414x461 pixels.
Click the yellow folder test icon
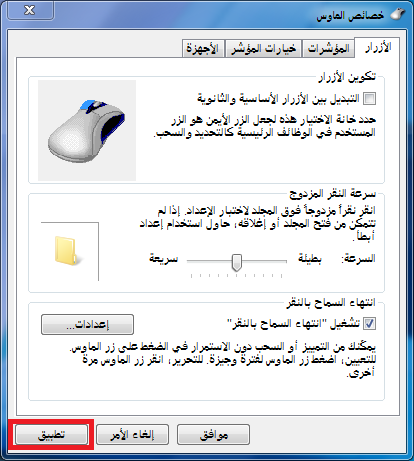[x=68, y=251]
